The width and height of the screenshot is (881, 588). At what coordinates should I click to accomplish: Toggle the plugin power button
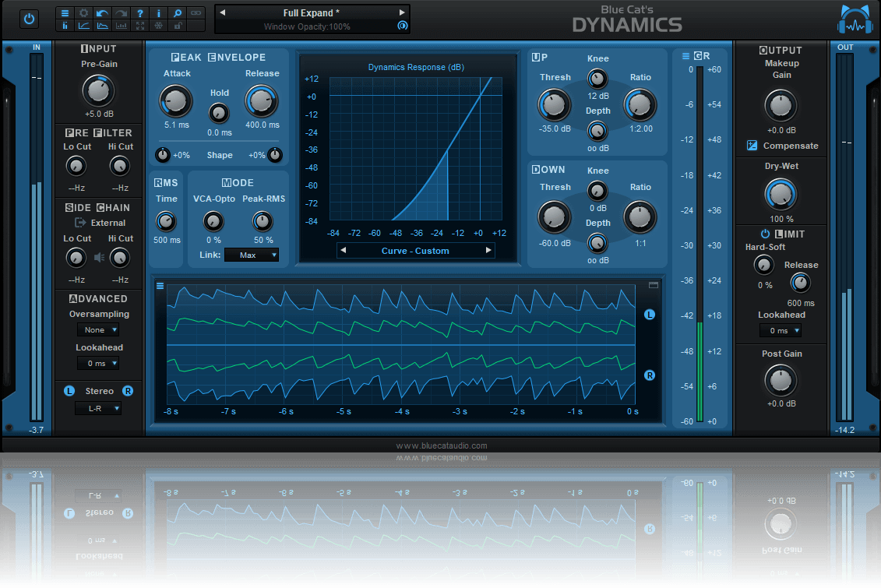pos(29,18)
